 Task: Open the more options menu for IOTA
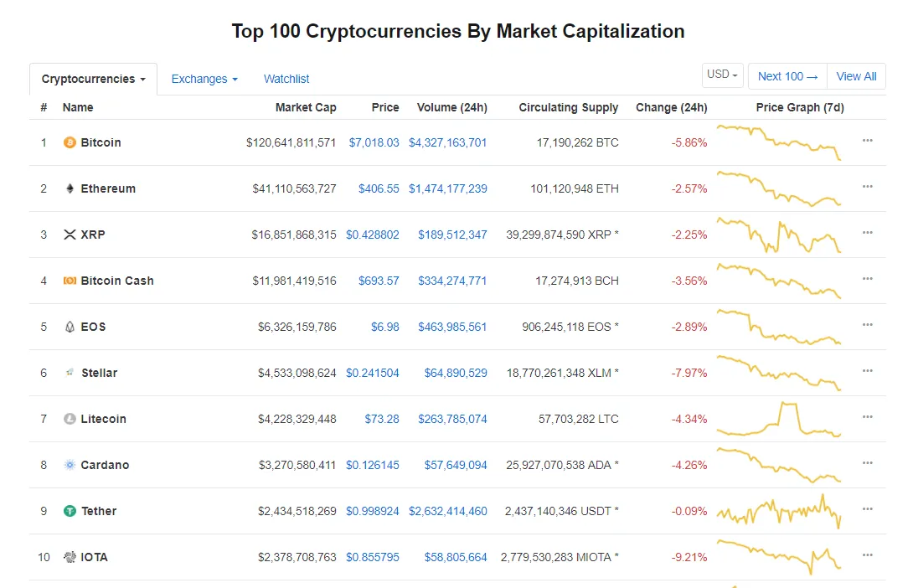point(867,555)
